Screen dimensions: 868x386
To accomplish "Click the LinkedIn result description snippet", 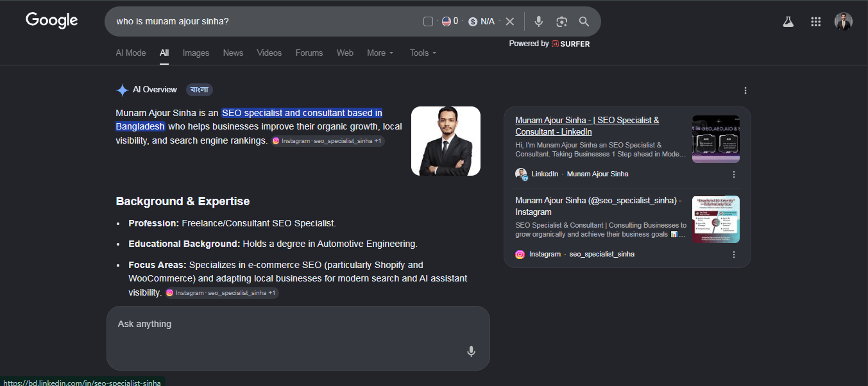I will (x=600, y=149).
